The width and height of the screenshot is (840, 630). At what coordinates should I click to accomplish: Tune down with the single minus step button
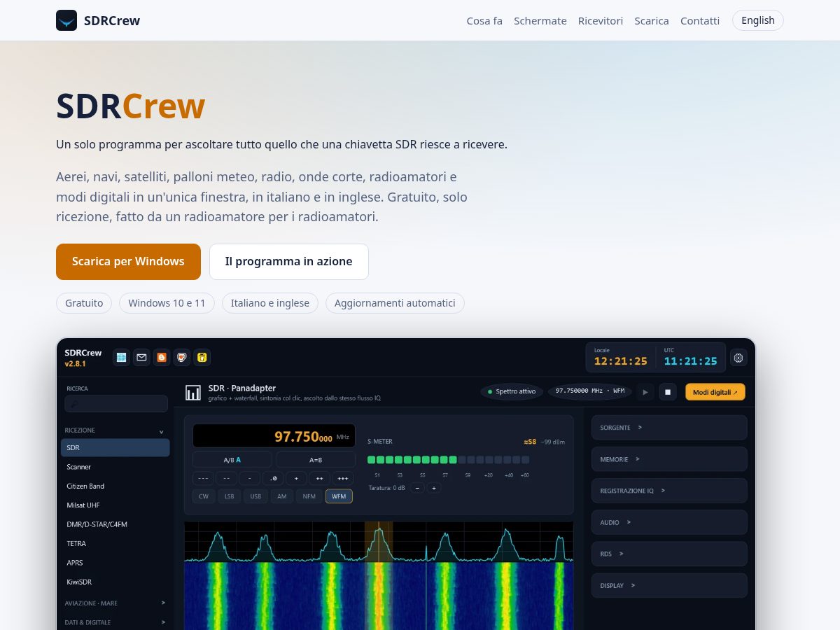click(250, 479)
